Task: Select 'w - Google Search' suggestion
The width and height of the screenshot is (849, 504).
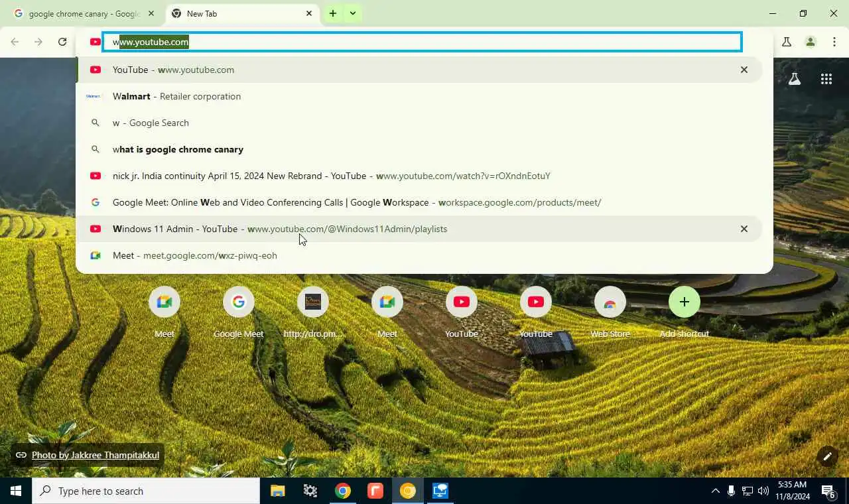Action: 419,123
